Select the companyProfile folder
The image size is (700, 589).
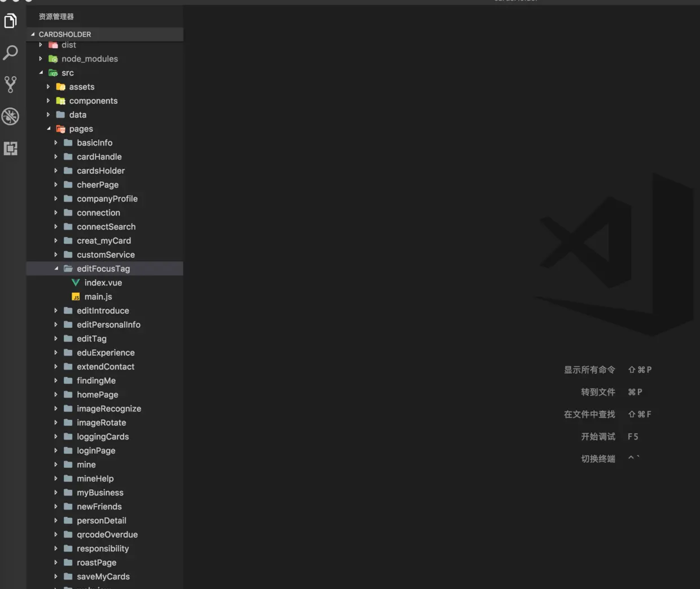point(105,199)
